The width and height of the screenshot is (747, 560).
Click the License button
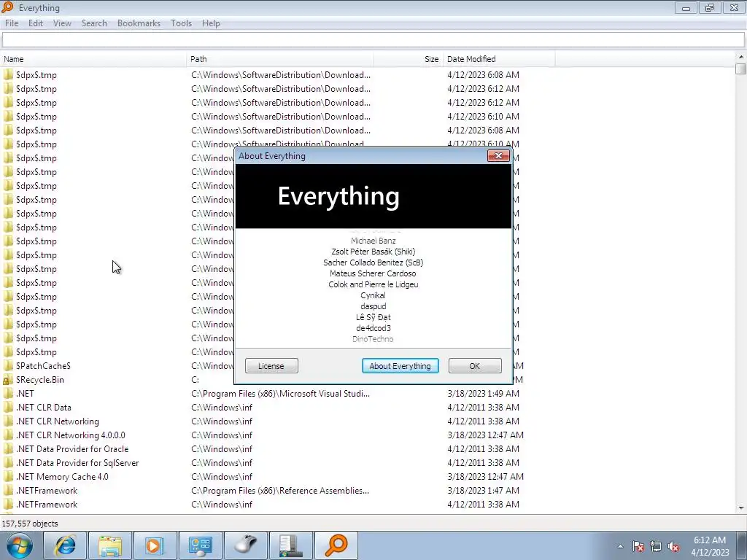coord(271,366)
